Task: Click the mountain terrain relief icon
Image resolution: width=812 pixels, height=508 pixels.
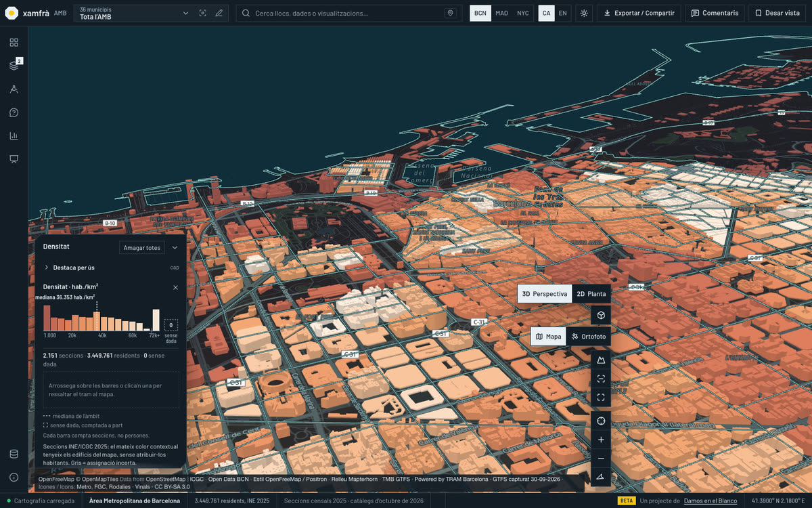Action: [600, 360]
